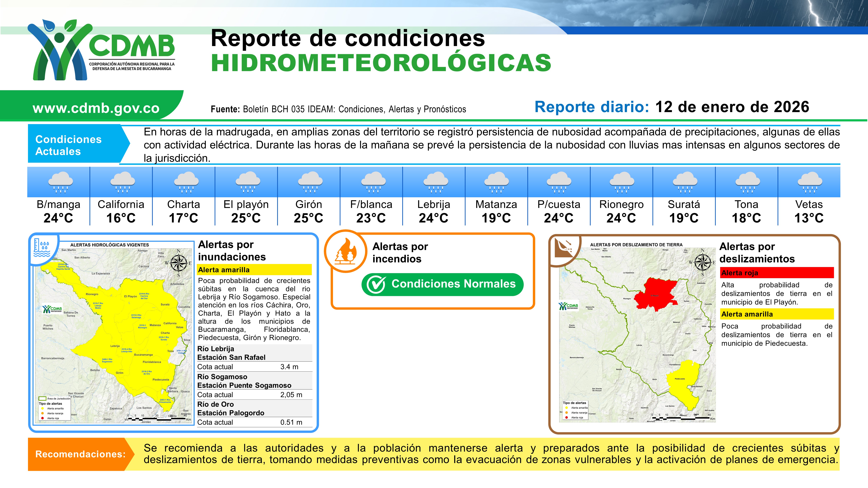Click Río Lebrija Estación San Rafael row
868x488 pixels.
pos(254,353)
